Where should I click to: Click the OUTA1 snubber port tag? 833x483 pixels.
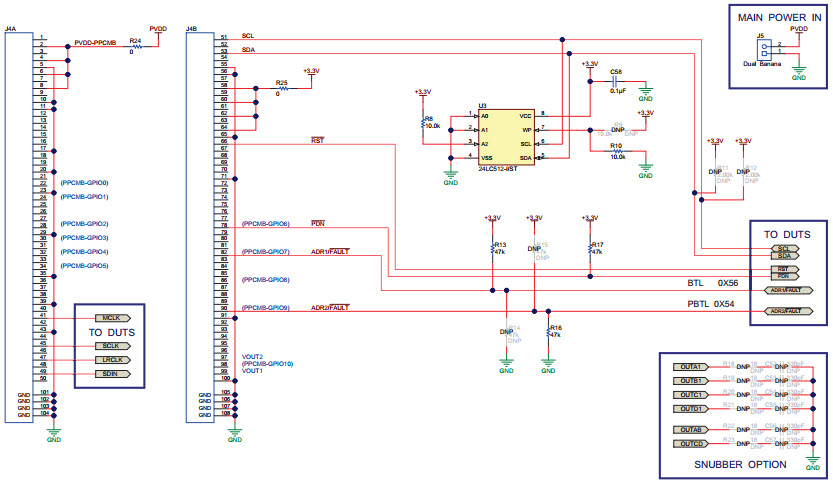[x=691, y=367]
